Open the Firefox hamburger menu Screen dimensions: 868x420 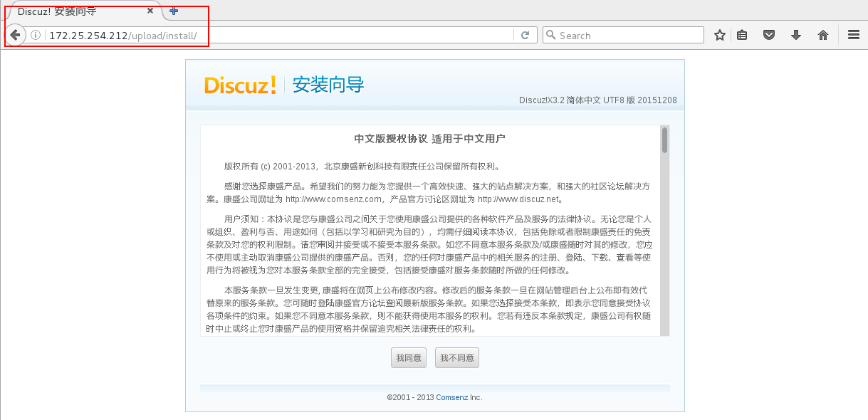tap(854, 35)
